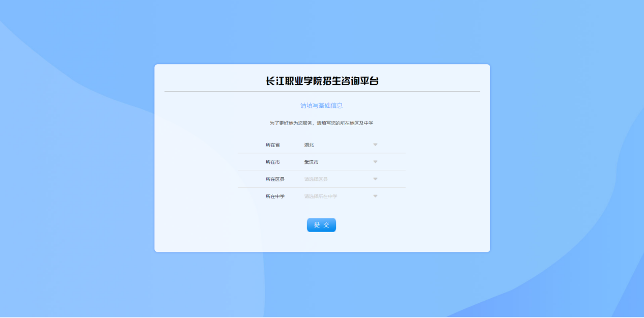Click the 所在省 field label
Screen dimensions: 644x318
(272, 145)
